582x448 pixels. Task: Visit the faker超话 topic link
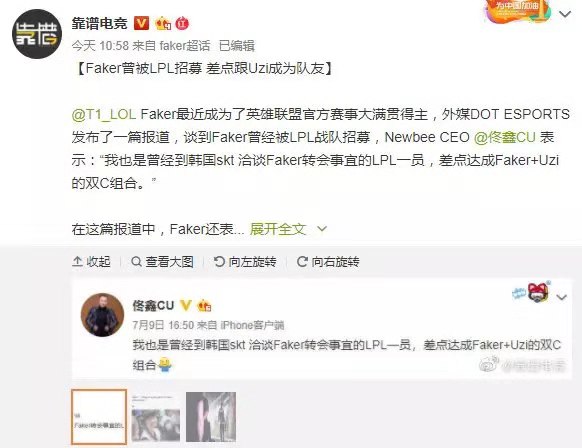pos(185,46)
